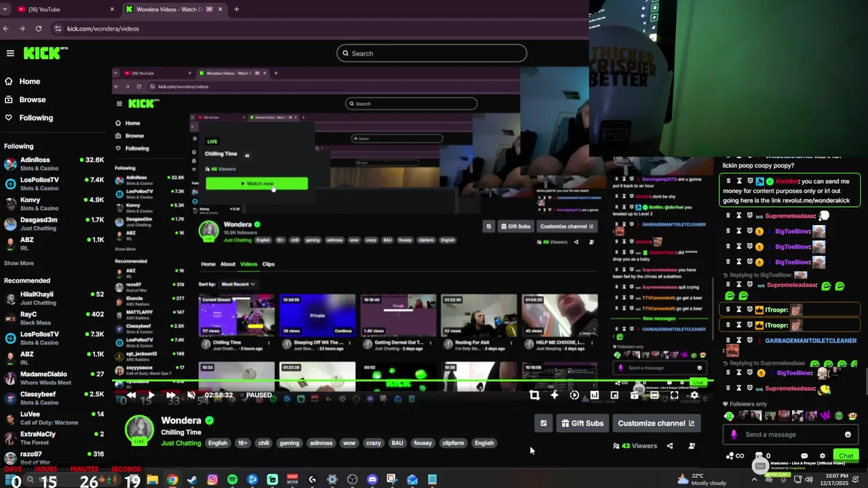
Task: Open the browser tab search dropdown
Action: point(5,9)
